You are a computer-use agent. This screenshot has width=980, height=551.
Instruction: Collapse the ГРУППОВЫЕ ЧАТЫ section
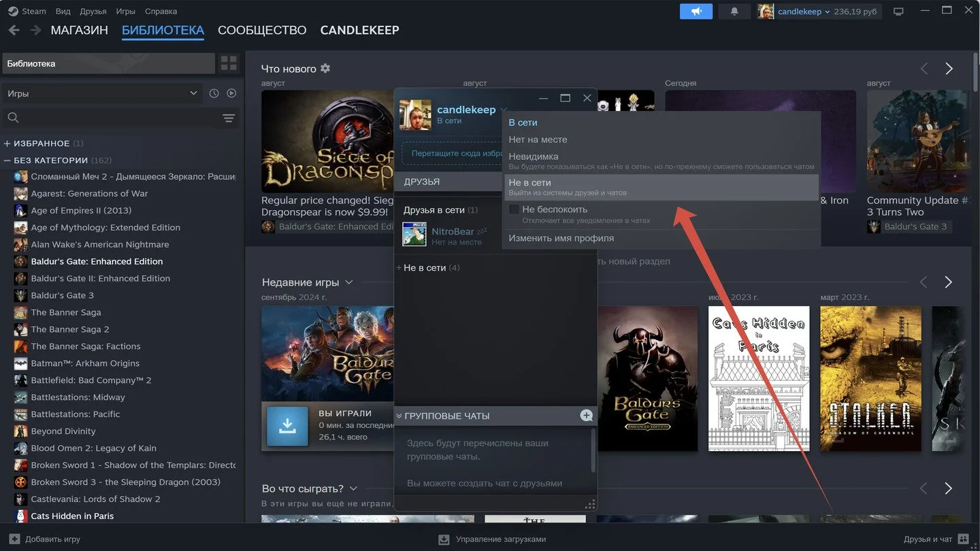(399, 416)
